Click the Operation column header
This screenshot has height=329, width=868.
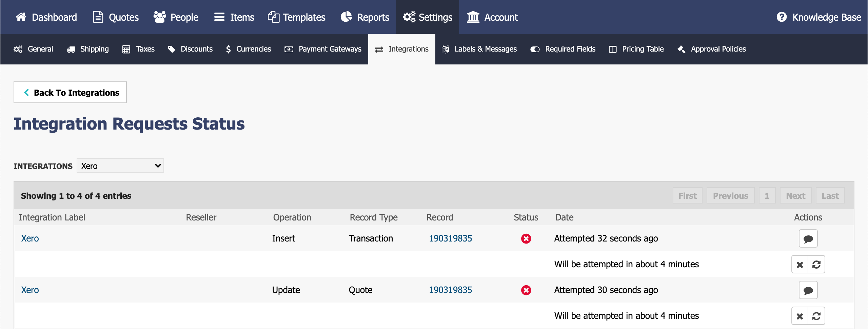[292, 217]
